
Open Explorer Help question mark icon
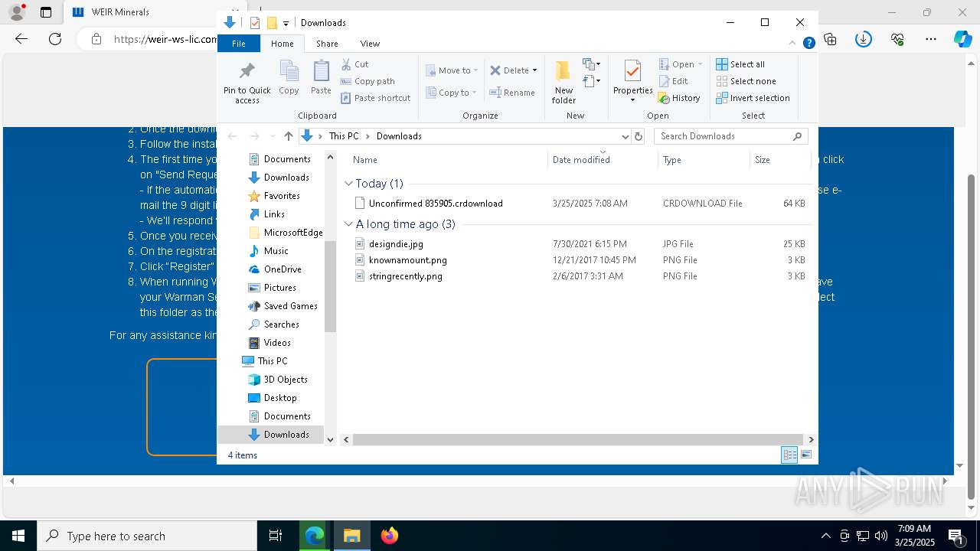pos(808,44)
